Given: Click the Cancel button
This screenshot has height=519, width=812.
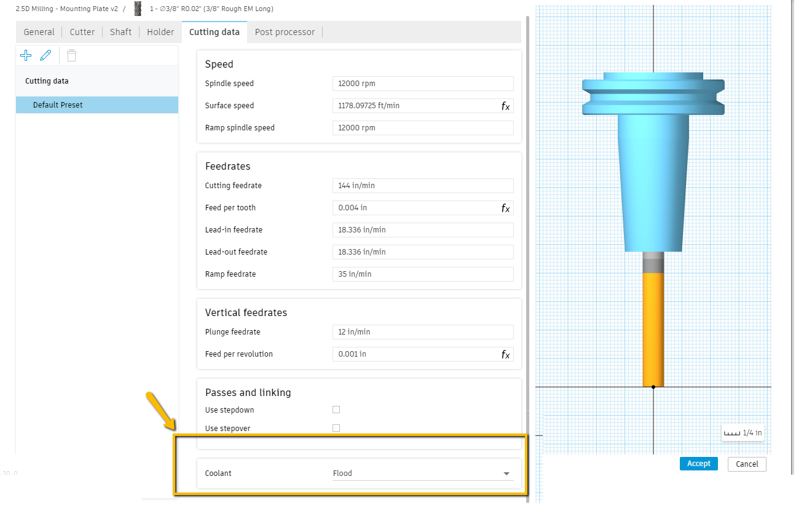Looking at the screenshot, I should click(x=746, y=464).
